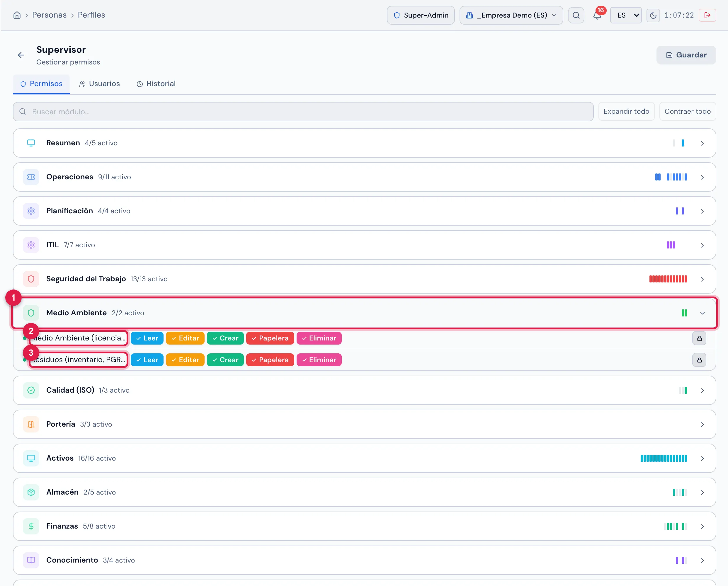Click the Operaciones blue activity bars

[x=671, y=177]
